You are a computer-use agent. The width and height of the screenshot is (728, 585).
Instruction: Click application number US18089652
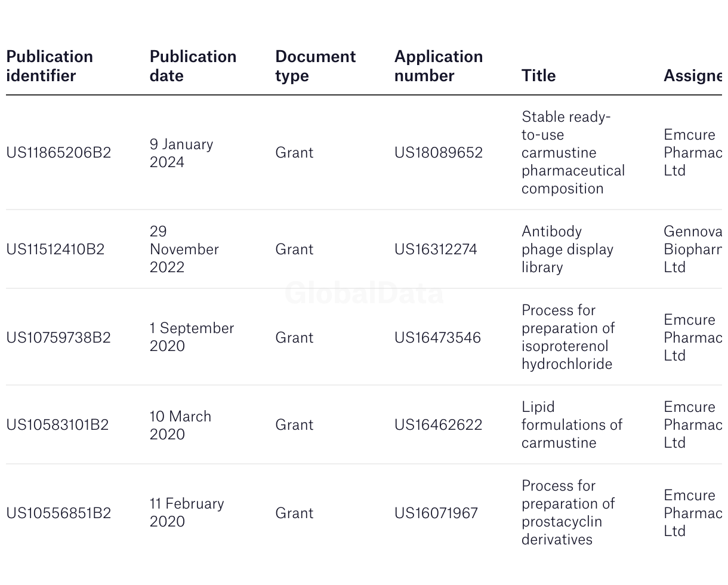tap(438, 153)
